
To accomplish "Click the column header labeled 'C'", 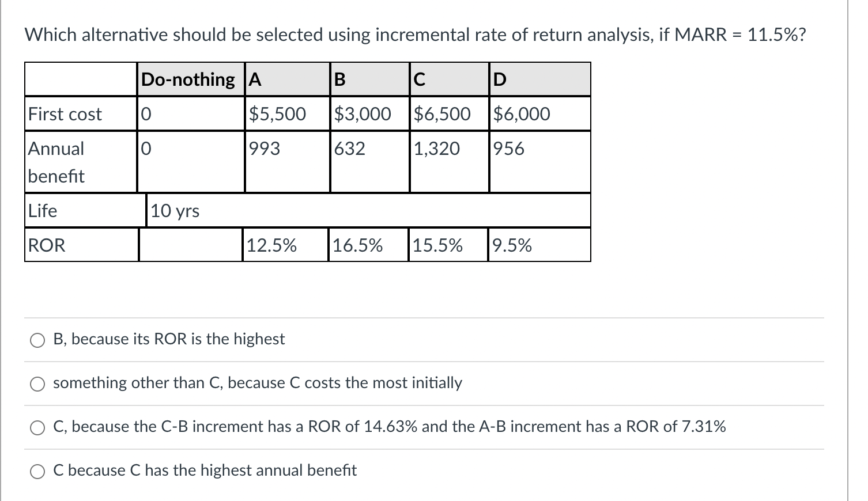I will pyautogui.click(x=418, y=79).
